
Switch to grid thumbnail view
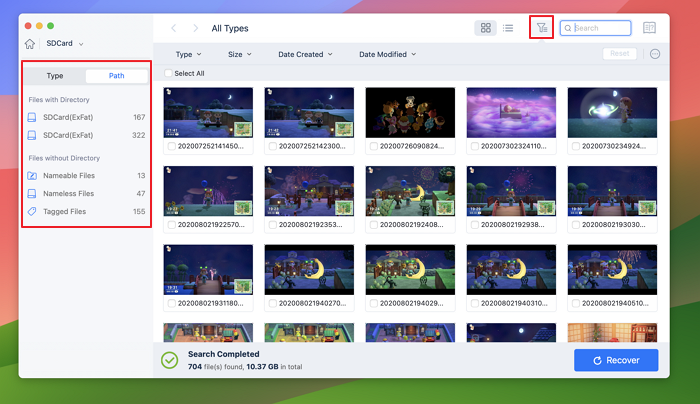(485, 28)
